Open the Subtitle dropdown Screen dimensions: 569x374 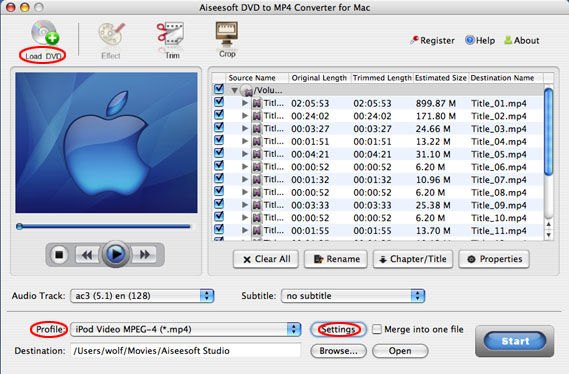pyautogui.click(x=353, y=296)
